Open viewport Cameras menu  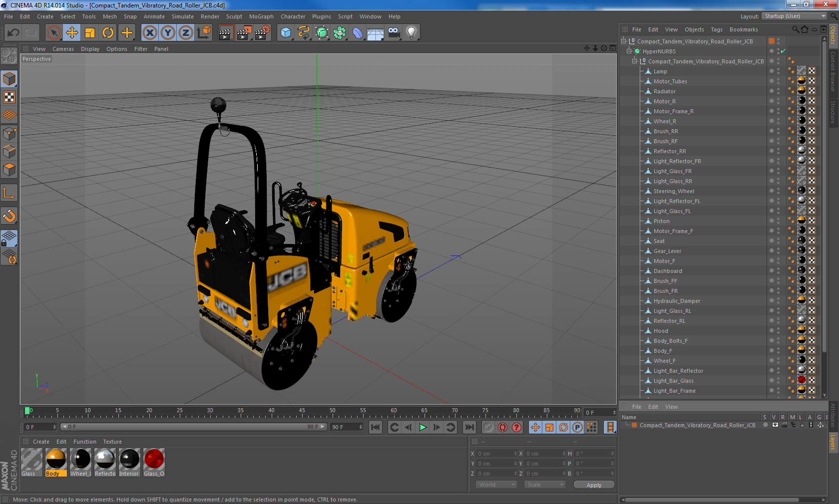tap(63, 49)
